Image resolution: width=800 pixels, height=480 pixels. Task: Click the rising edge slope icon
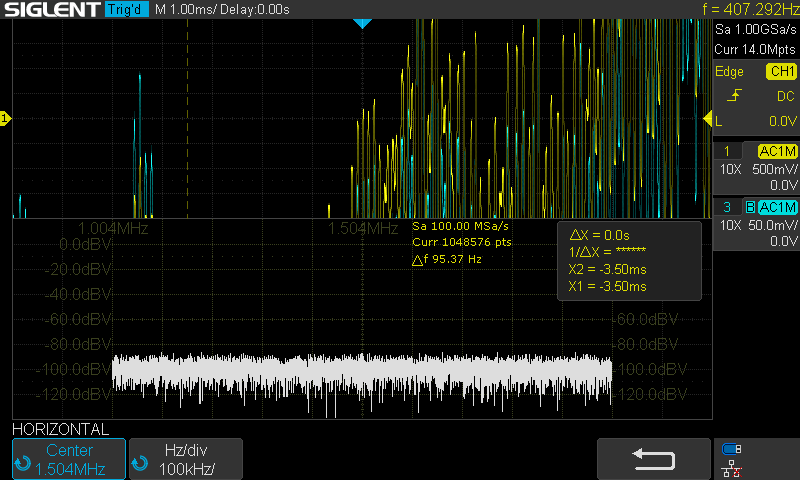tap(734, 95)
